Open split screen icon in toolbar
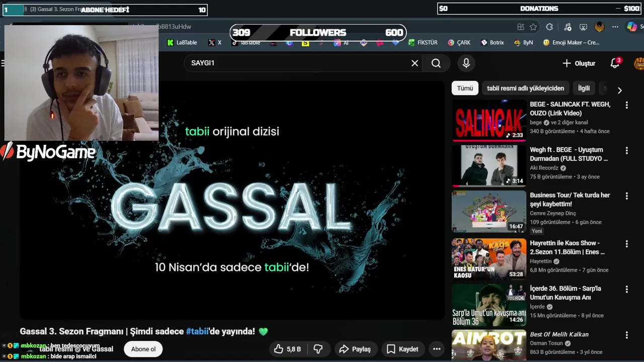 (x=521, y=27)
